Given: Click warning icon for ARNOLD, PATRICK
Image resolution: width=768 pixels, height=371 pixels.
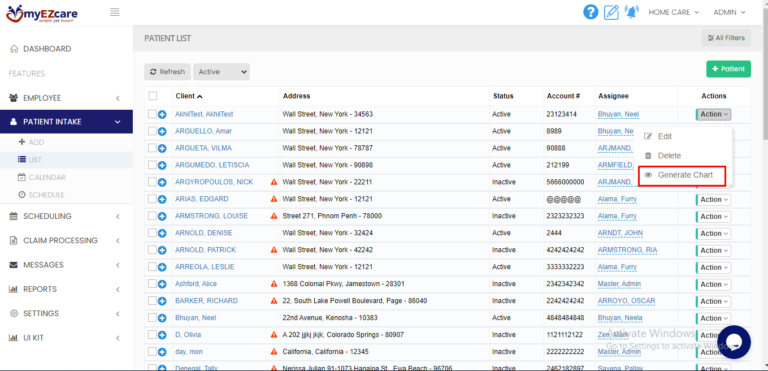Looking at the screenshot, I should point(274,250).
